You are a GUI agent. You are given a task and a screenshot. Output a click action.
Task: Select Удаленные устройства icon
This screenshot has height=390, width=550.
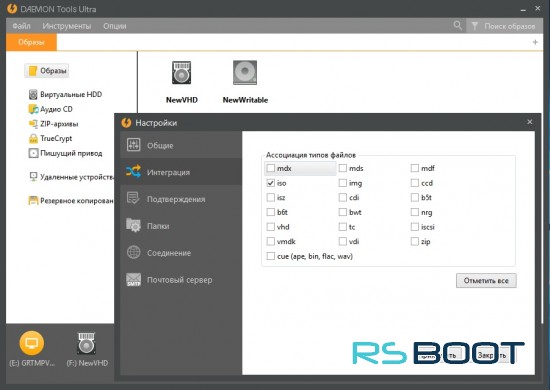point(33,177)
